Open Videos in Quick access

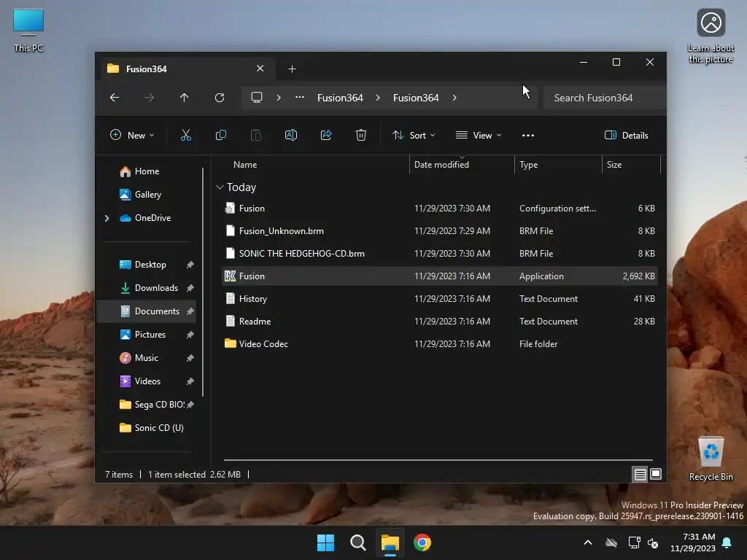tap(147, 381)
